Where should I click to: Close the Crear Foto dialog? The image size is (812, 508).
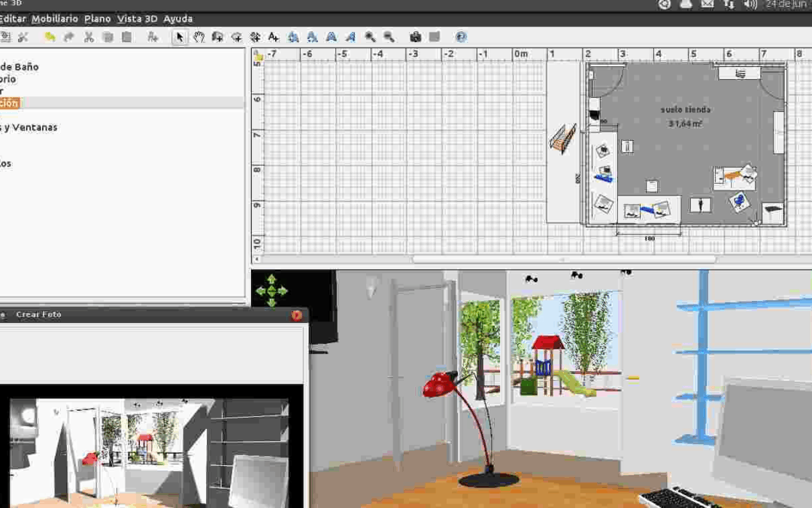point(297,315)
